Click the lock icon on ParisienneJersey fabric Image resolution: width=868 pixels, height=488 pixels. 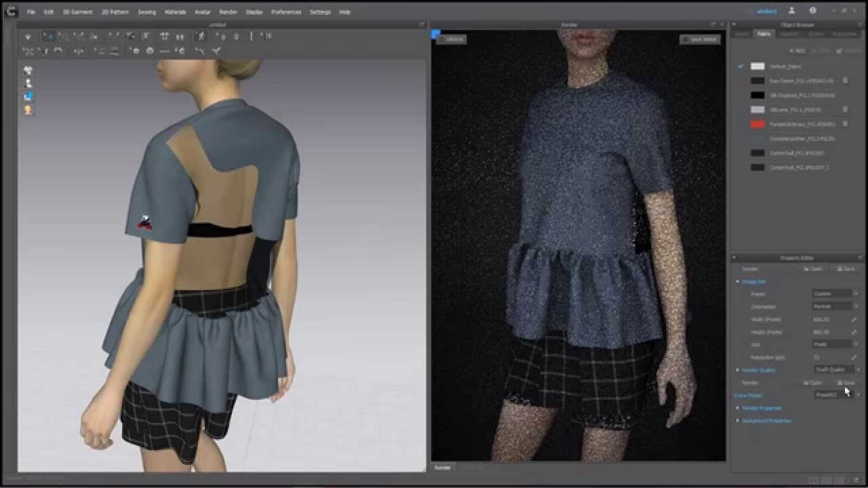tap(845, 124)
